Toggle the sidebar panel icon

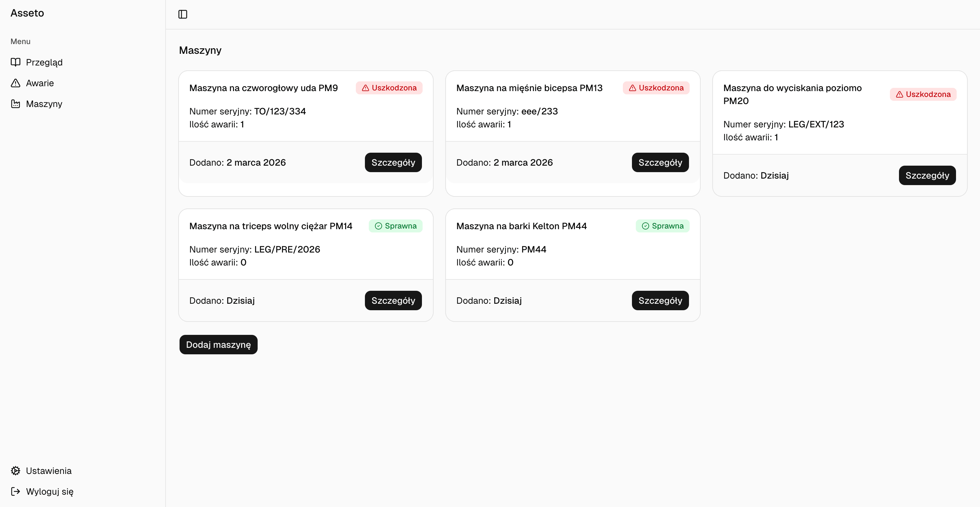pos(182,14)
